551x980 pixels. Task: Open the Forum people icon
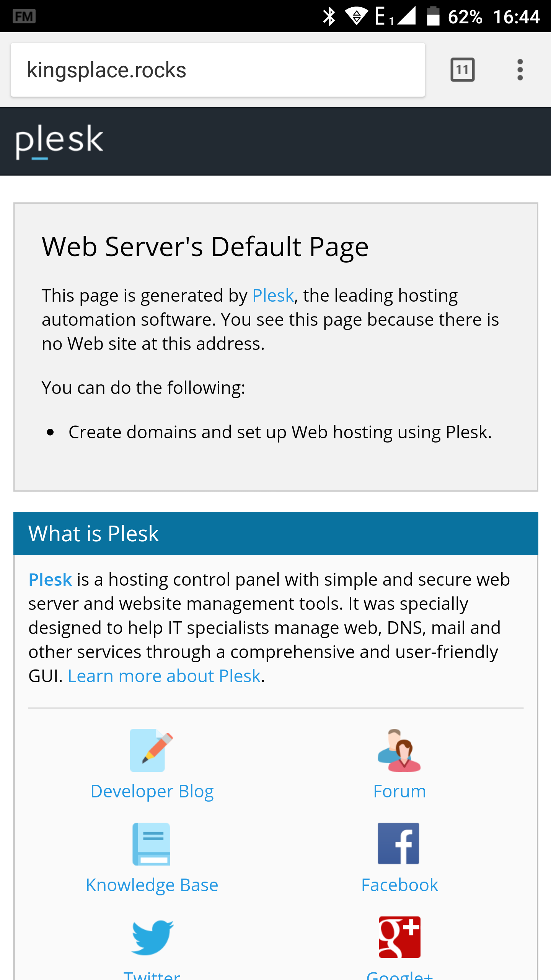pos(399,750)
